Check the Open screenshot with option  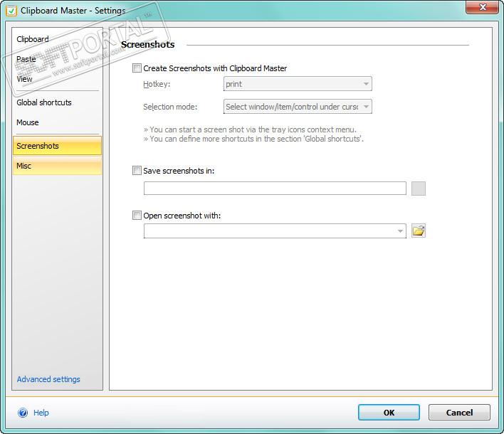[x=137, y=216]
